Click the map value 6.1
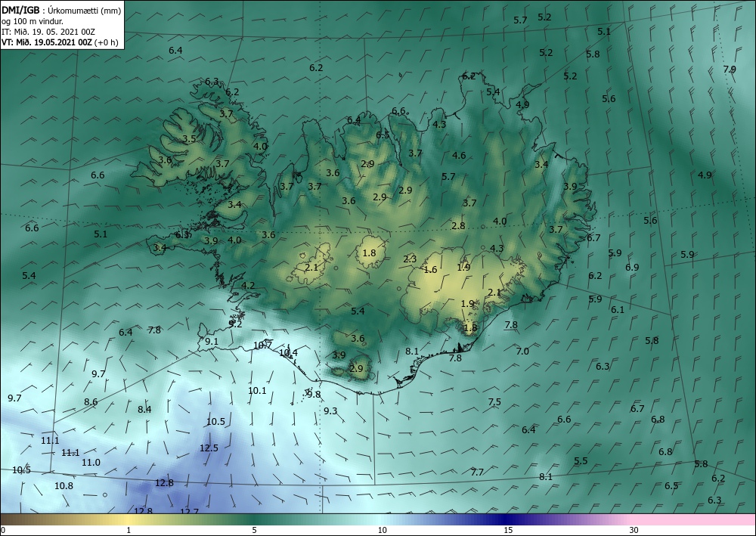The height and width of the screenshot is (536, 756). point(618,309)
